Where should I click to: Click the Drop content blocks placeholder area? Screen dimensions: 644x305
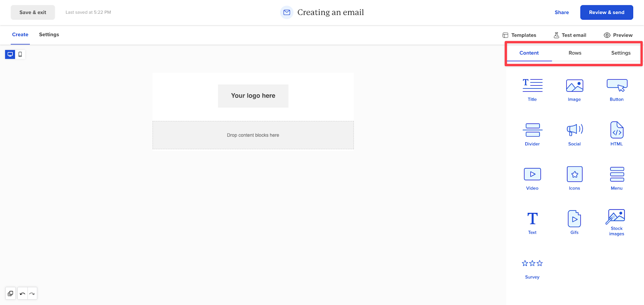253,135
